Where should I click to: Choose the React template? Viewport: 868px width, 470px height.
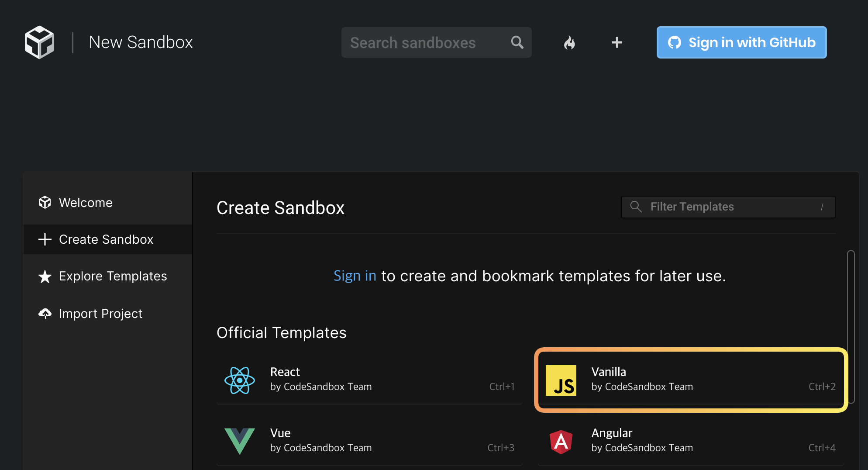(x=369, y=380)
